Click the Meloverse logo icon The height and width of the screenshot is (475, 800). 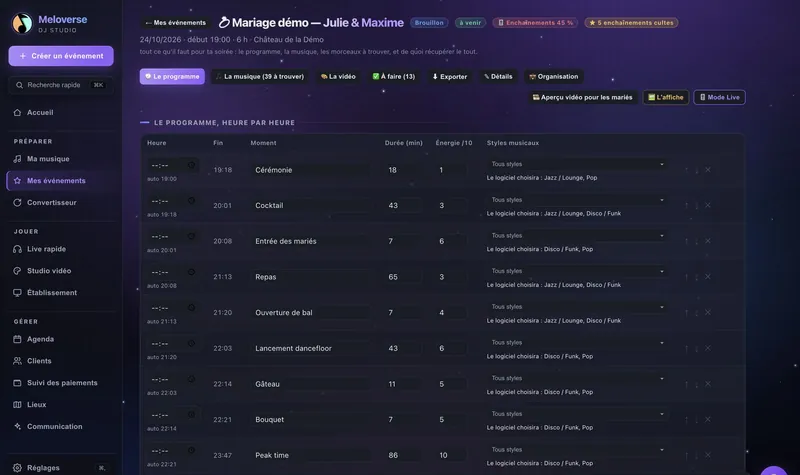click(x=22, y=23)
